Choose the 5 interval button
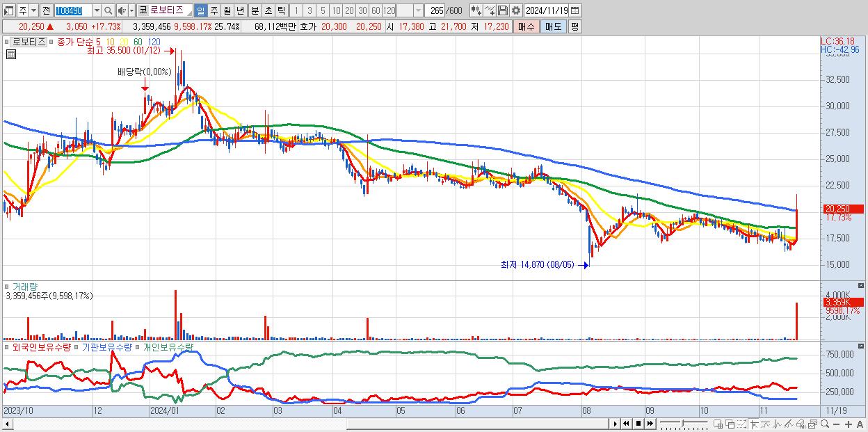 pyautogui.click(x=323, y=10)
